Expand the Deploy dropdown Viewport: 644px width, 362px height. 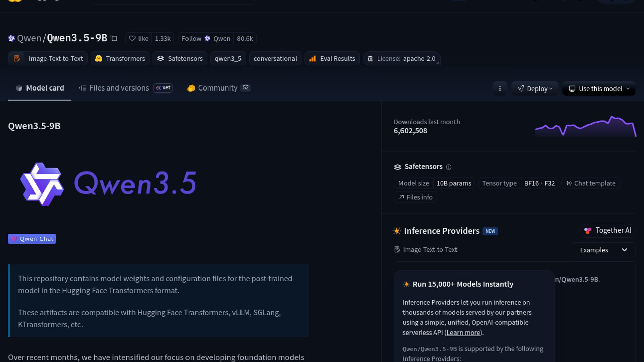click(x=535, y=88)
